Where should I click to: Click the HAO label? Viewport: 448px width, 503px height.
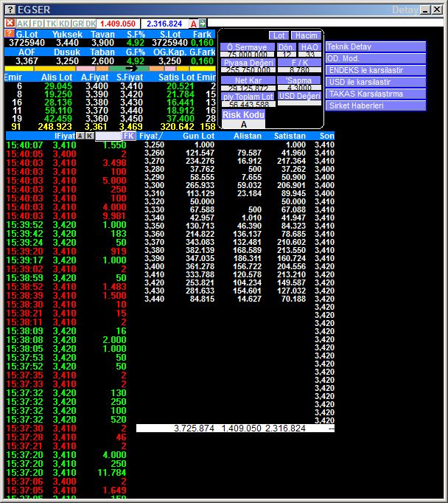coord(309,47)
